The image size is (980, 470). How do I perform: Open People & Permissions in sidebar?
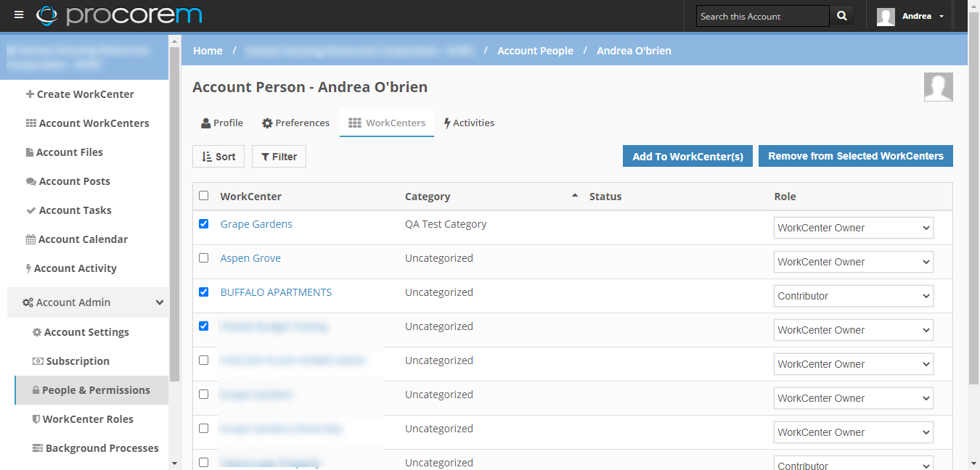tap(91, 390)
